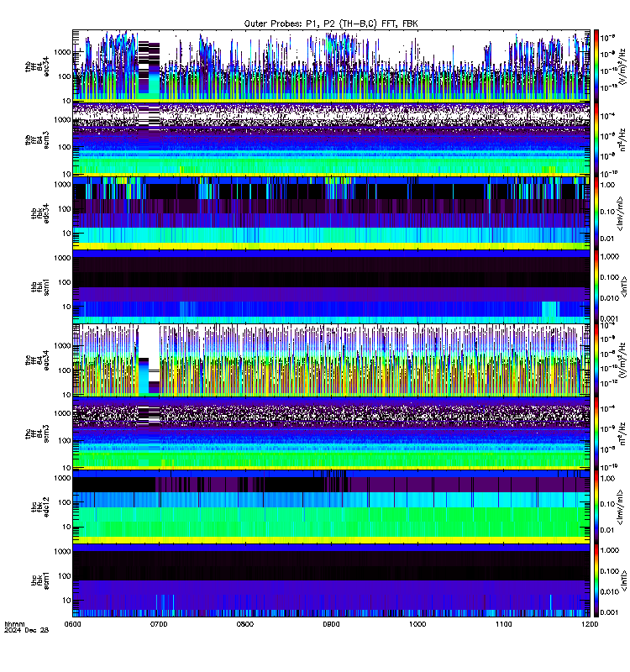630x672 pixels.
Task: Click the "thc fbk edc12" panel label
Action: click(x=40, y=507)
